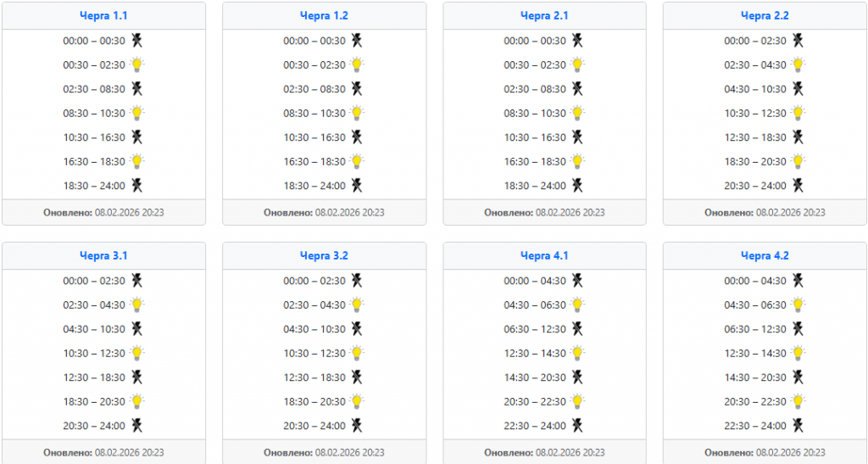Image resolution: width=868 pixels, height=464 pixels.
Task: Click the 10:30 – 12:30 time slot in Черга 3.2
Action: point(314,353)
